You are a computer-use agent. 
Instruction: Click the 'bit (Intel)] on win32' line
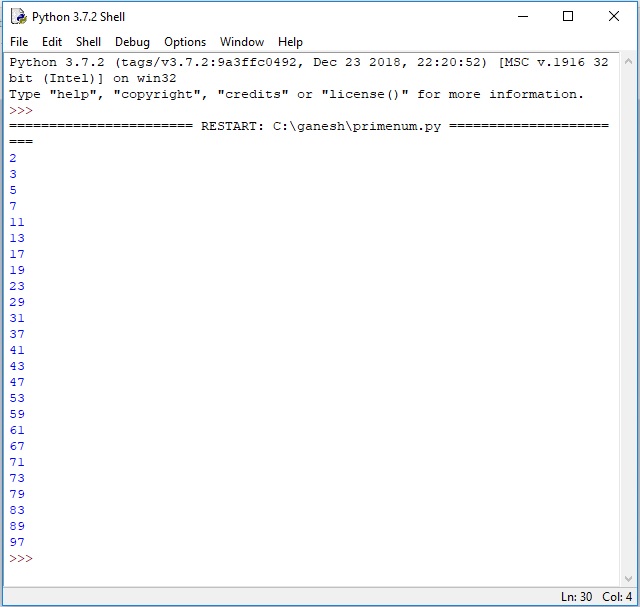(x=93, y=78)
